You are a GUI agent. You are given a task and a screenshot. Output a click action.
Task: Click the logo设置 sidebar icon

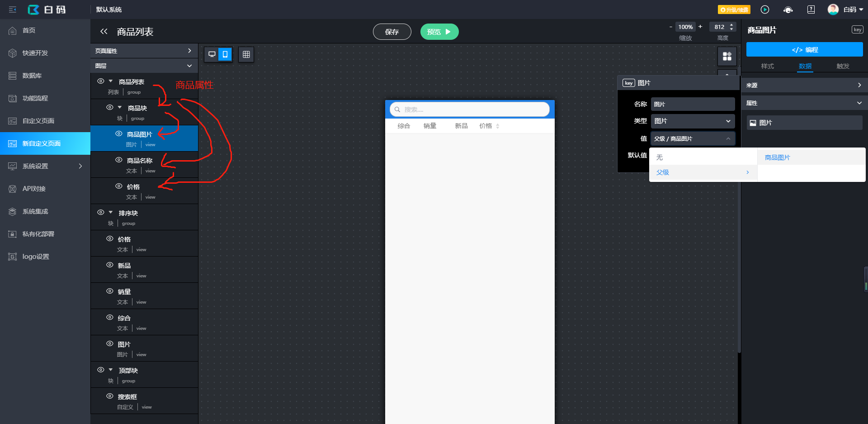[x=13, y=257]
